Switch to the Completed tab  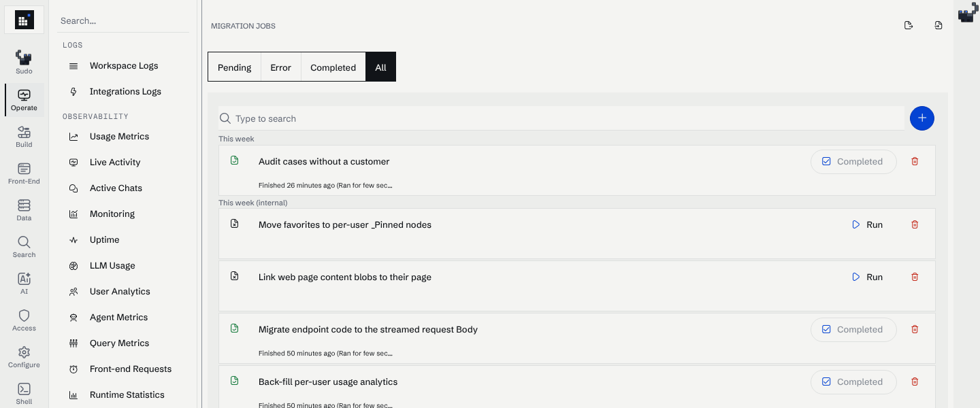[x=333, y=67]
